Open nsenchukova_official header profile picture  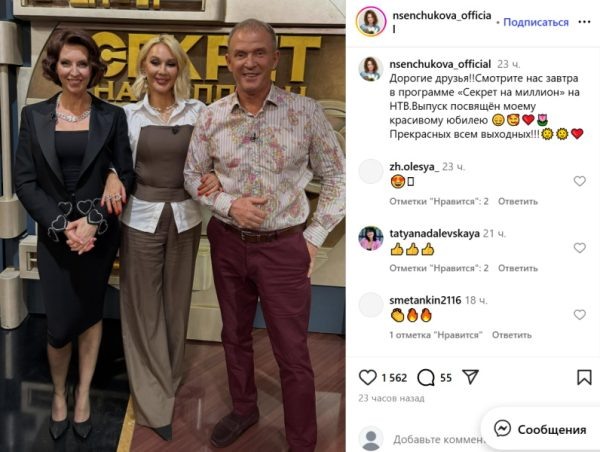click(x=371, y=22)
